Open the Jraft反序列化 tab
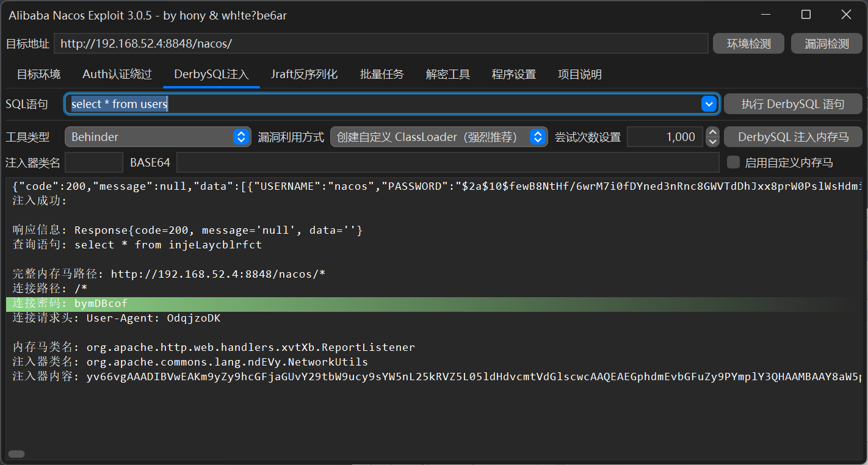 coord(304,74)
